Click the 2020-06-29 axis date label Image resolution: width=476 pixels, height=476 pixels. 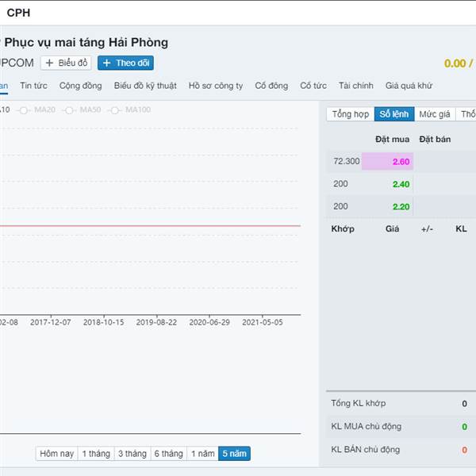coord(209,322)
